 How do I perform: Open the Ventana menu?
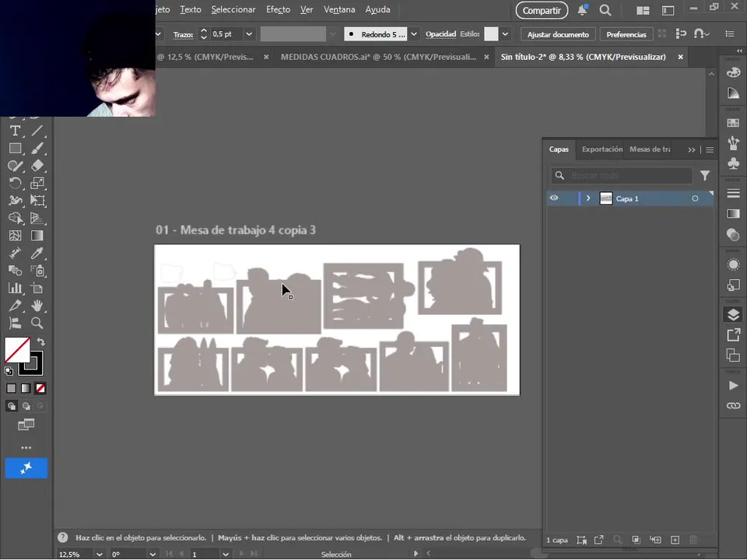[x=339, y=9]
